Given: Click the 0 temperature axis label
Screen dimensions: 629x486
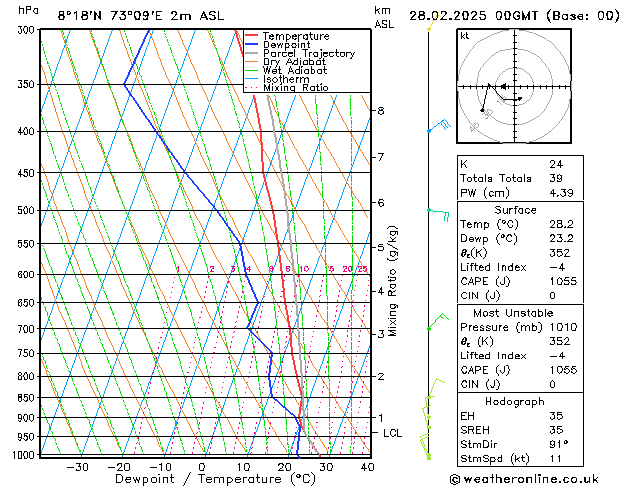Looking at the screenshot, I should 202,467.
